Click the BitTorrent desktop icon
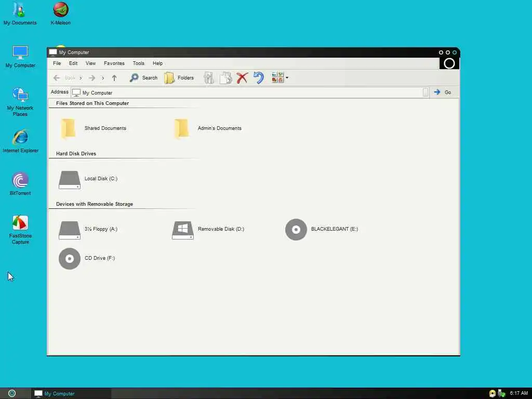Viewport: 532px width, 399px height. point(20,184)
